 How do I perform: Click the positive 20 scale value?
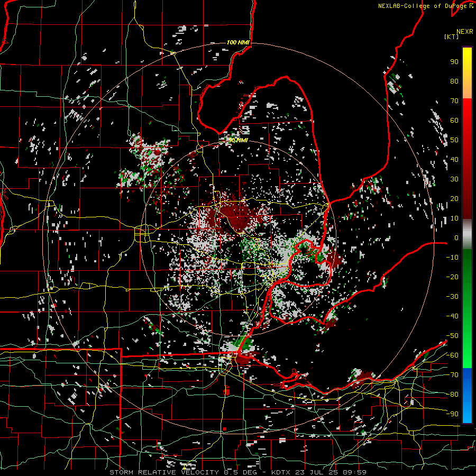[x=454, y=198]
